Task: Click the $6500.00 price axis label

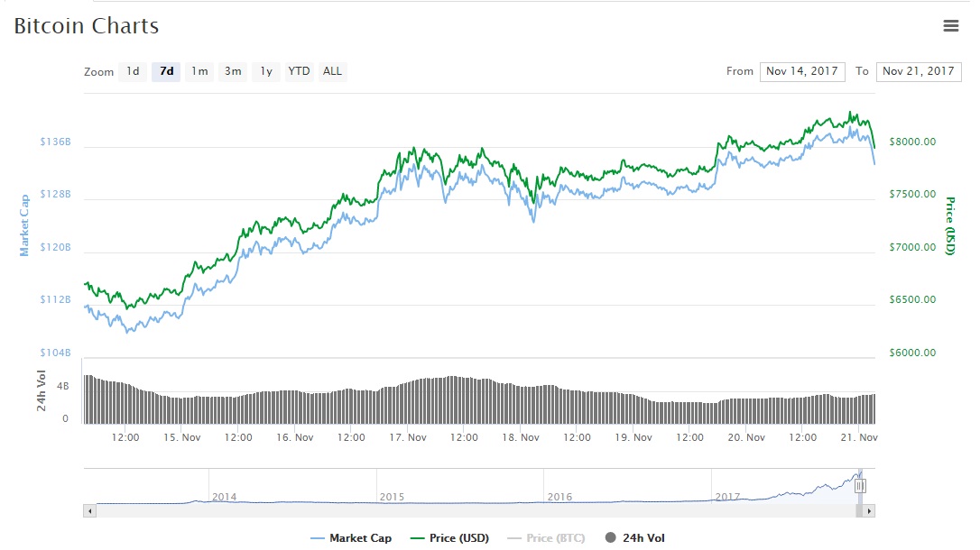Action: coord(912,299)
